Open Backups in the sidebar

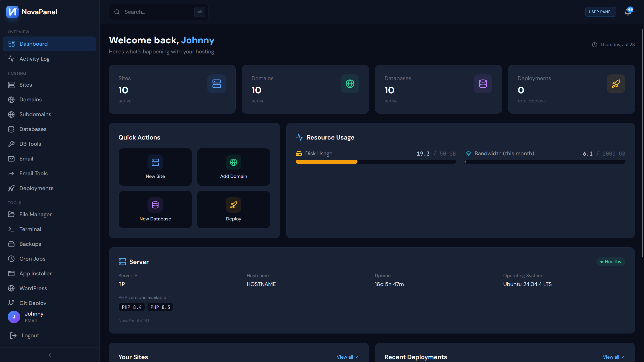[50, 244]
